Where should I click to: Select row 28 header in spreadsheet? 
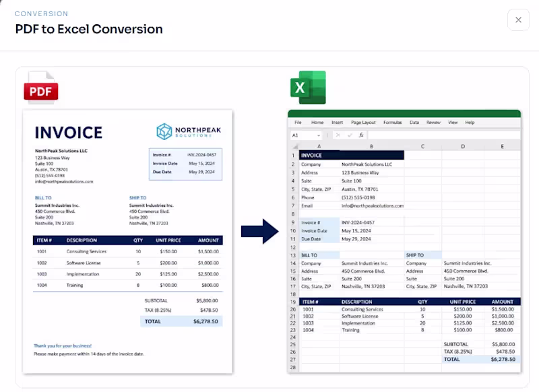pyautogui.click(x=293, y=367)
